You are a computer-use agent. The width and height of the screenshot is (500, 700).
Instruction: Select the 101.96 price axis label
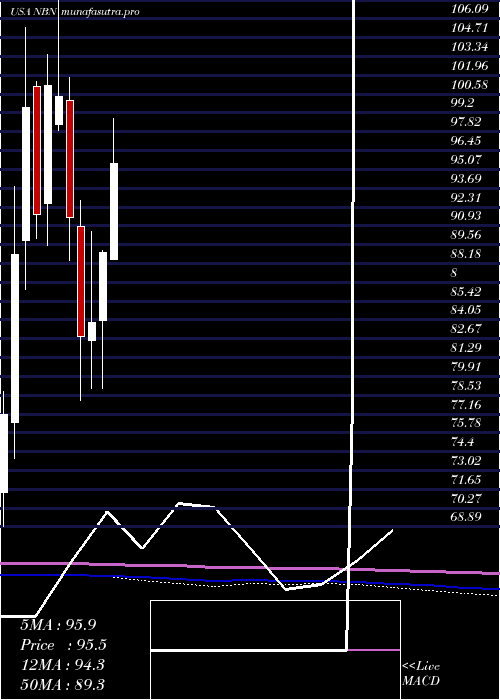[x=469, y=65]
